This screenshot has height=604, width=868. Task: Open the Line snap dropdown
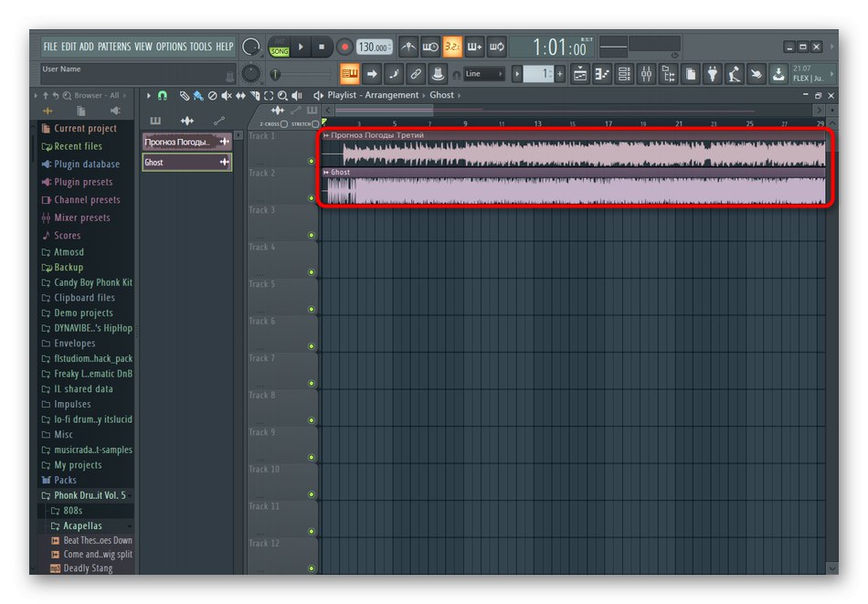[x=483, y=73]
